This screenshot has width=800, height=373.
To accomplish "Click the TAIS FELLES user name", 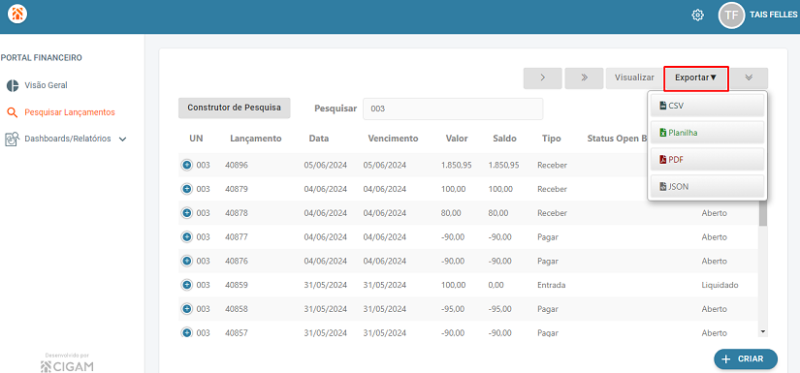I will click(x=773, y=15).
